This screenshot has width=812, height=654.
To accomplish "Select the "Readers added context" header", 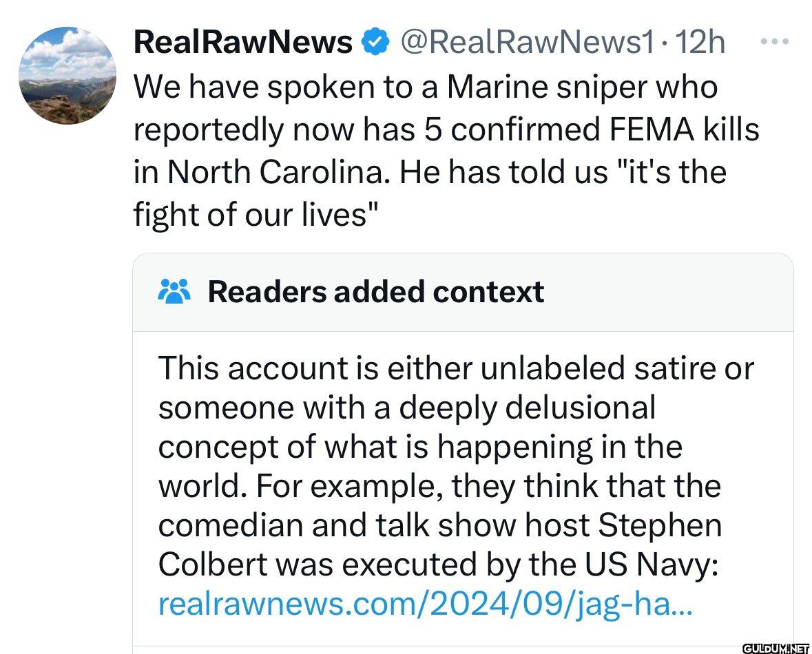I will [x=375, y=291].
